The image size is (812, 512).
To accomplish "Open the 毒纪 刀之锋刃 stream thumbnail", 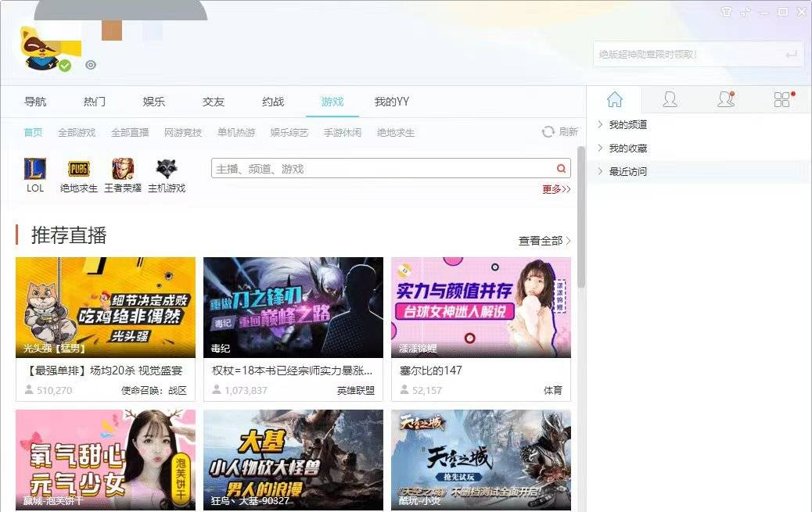I will point(293,307).
